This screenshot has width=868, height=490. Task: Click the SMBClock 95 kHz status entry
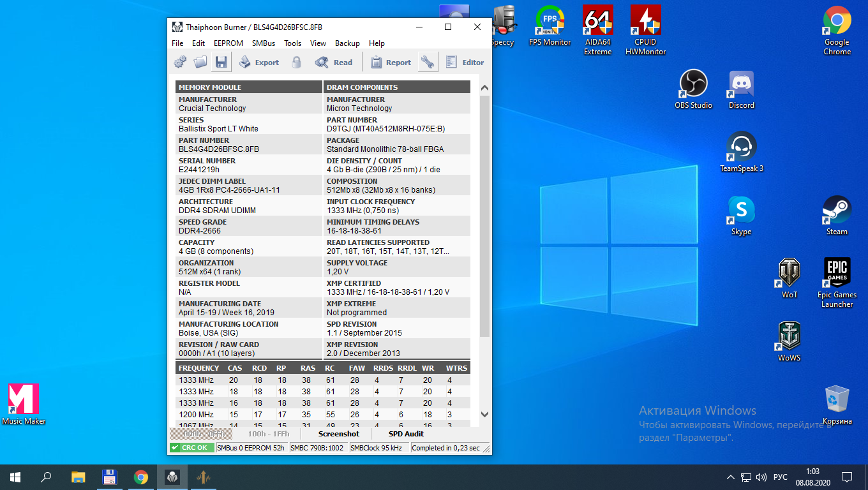379,448
